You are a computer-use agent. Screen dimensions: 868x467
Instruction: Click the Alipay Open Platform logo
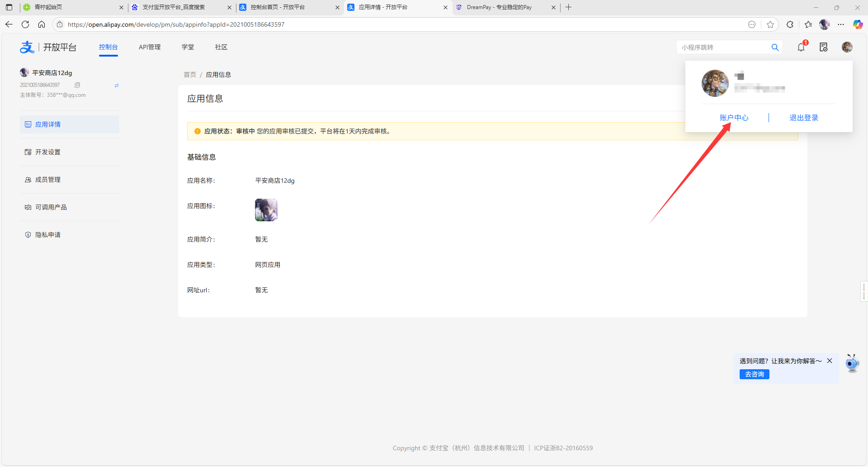(x=48, y=47)
